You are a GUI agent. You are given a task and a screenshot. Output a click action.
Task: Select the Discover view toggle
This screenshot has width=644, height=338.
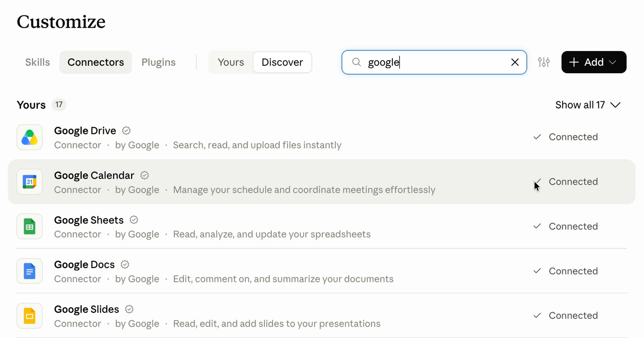[x=282, y=62]
